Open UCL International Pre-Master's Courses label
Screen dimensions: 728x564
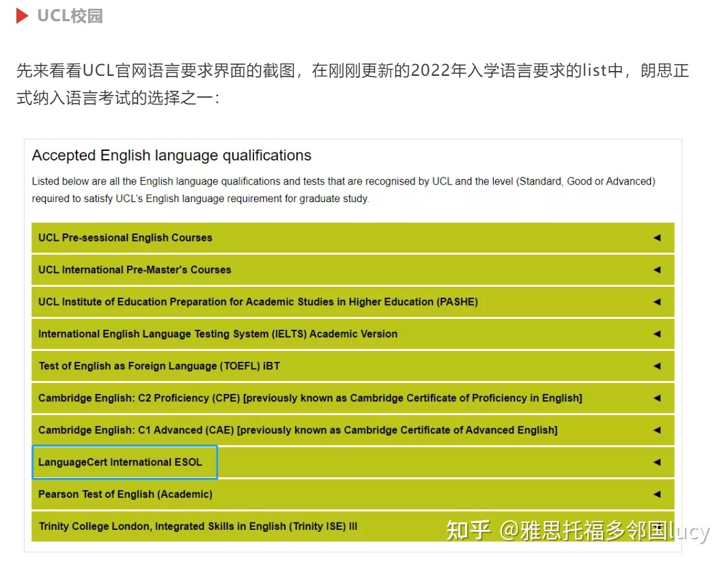[x=134, y=270]
